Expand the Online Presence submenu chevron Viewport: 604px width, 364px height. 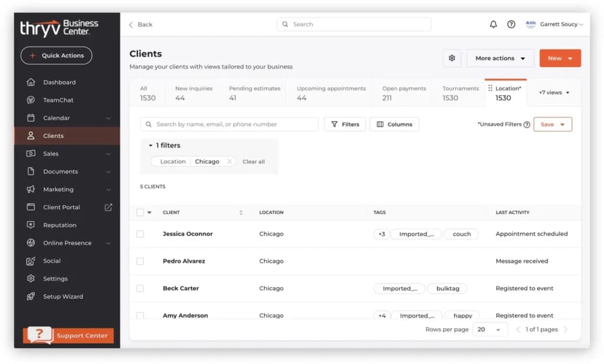pos(109,243)
